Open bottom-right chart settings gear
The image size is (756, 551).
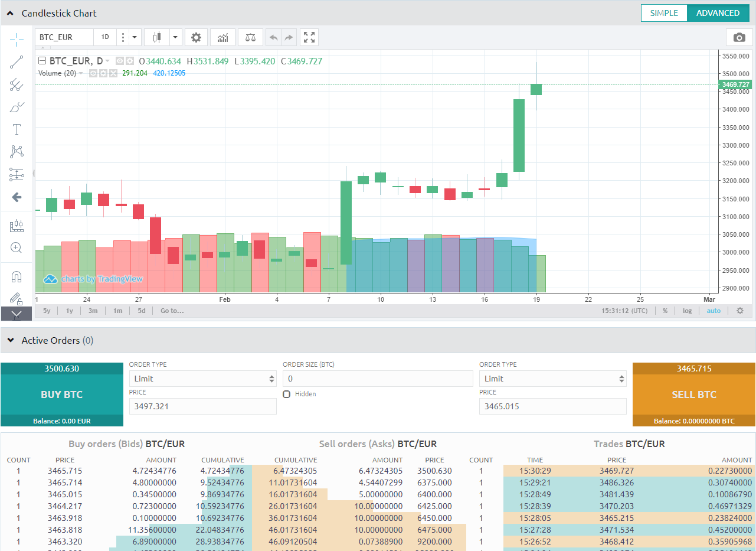740,311
